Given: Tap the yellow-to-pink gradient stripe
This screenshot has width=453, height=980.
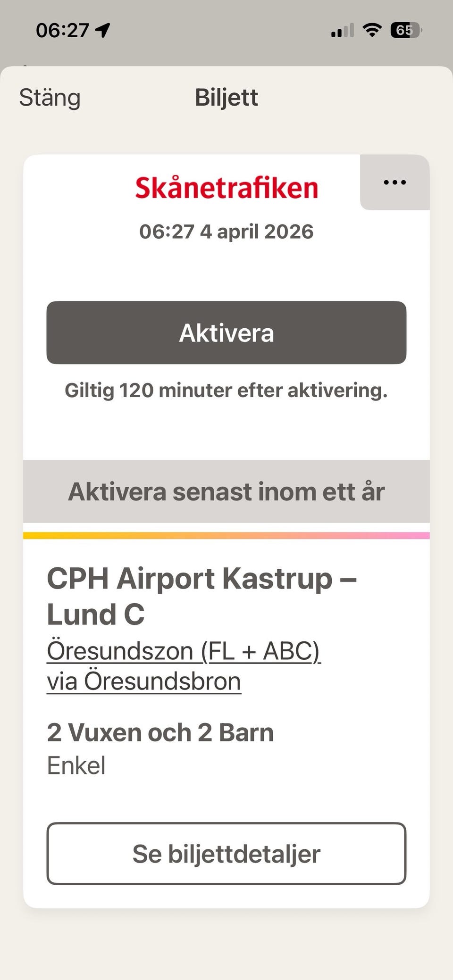Looking at the screenshot, I should [x=226, y=535].
